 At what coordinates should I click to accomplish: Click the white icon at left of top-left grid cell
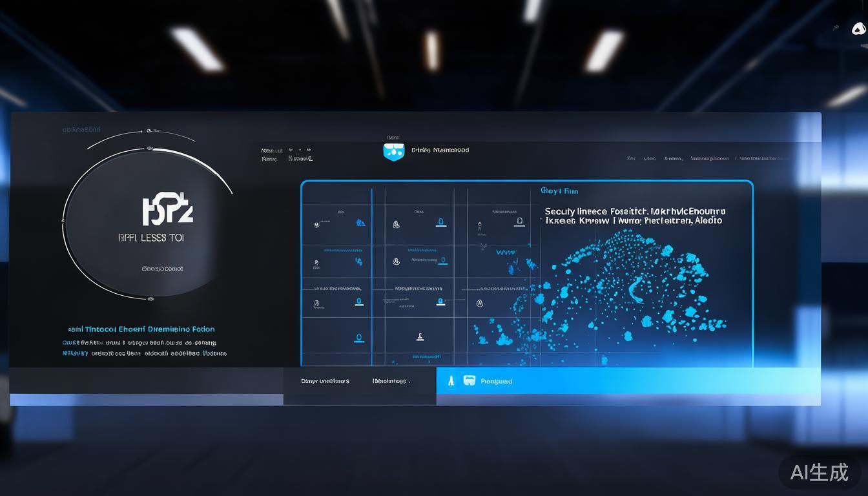[x=316, y=225]
